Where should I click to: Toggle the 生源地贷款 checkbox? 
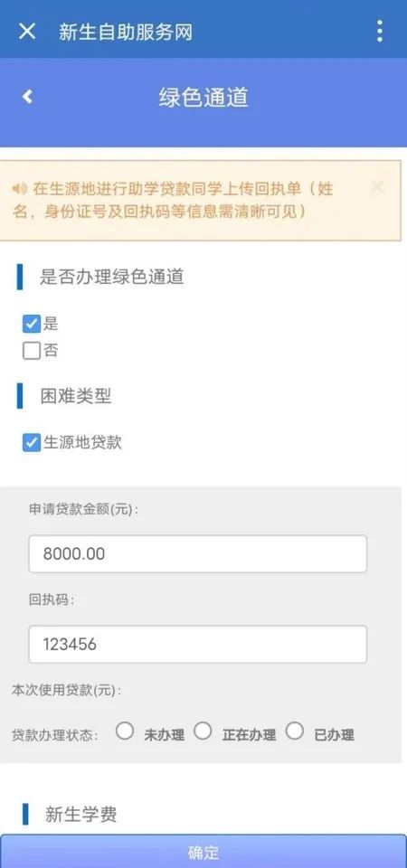(32, 443)
